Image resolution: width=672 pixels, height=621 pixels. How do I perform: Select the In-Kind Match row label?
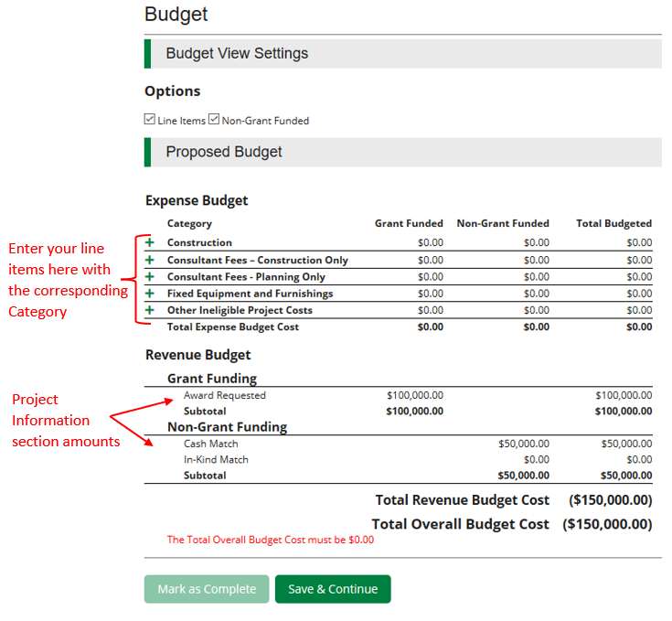(216, 460)
